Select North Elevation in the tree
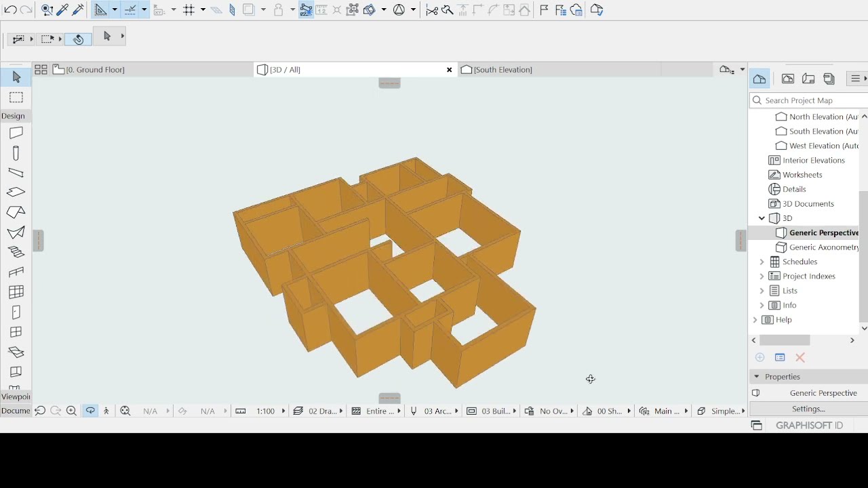This screenshot has height=488, width=868. coord(816,117)
